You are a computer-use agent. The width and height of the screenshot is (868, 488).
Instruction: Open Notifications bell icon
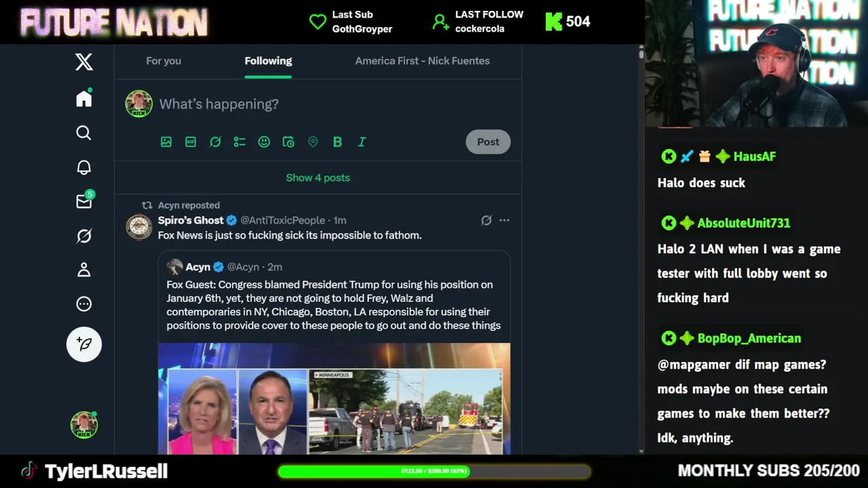pos(84,167)
